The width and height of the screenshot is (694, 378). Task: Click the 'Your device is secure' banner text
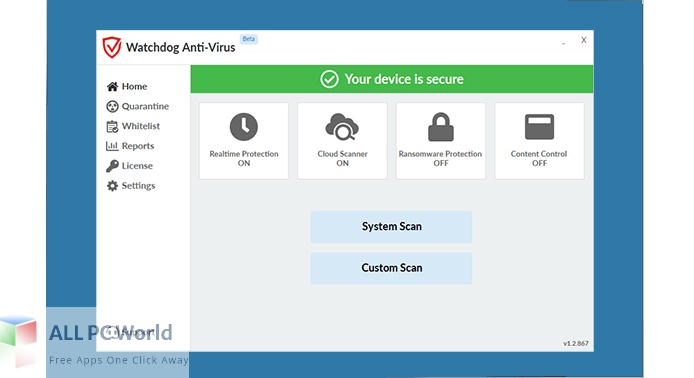pos(404,79)
